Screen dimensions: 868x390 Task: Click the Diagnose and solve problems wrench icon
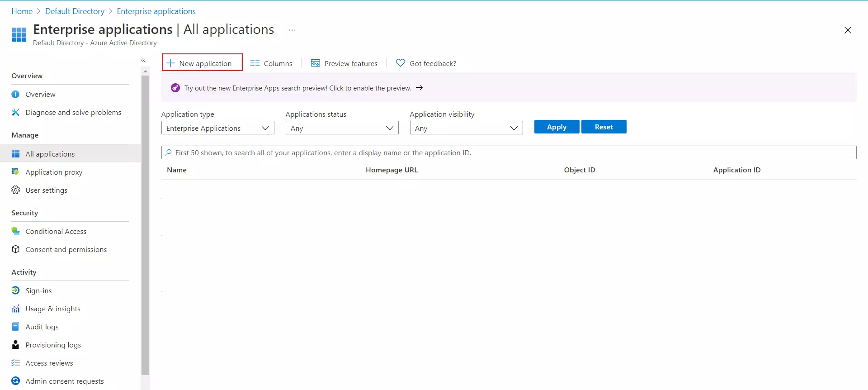tap(15, 112)
